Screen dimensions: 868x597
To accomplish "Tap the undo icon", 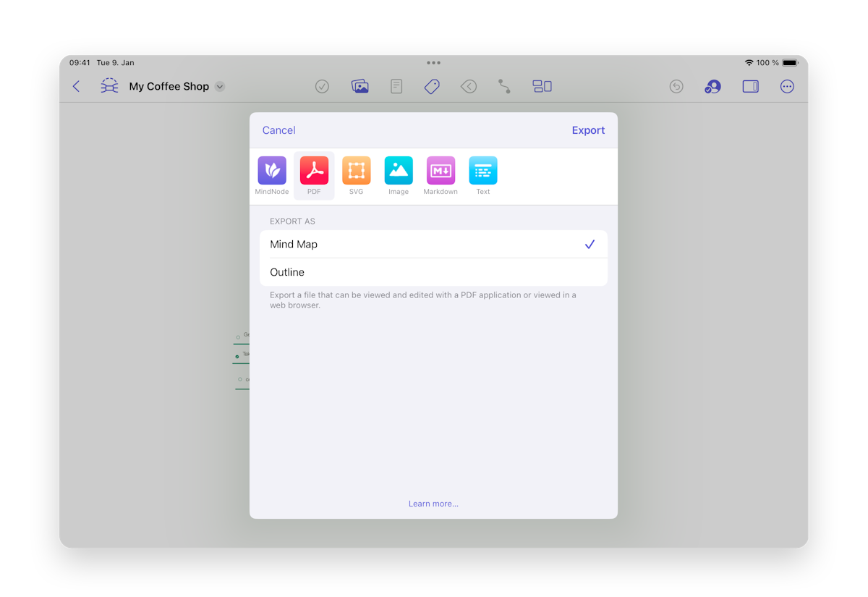I will pos(676,86).
